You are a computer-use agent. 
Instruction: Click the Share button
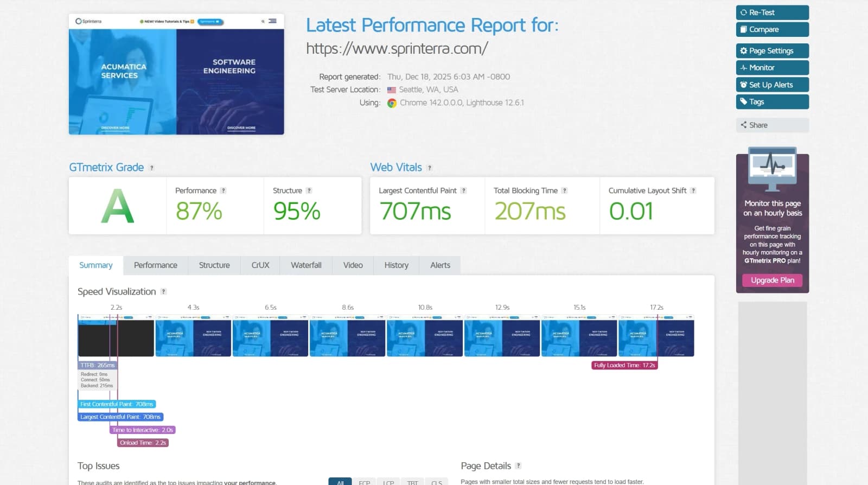pyautogui.click(x=772, y=125)
